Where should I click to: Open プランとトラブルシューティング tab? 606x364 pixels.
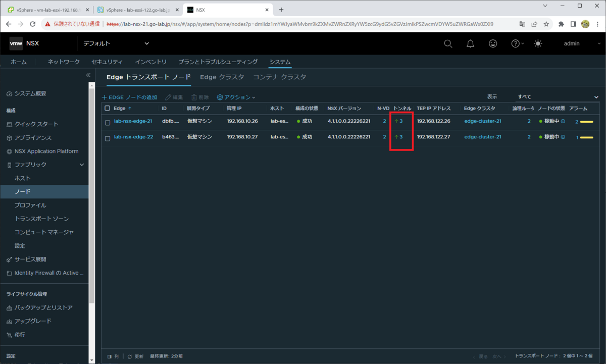218,62
